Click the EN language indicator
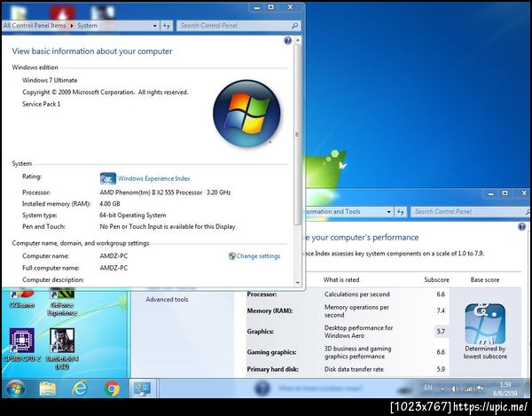The image size is (532, 416). pos(428,387)
